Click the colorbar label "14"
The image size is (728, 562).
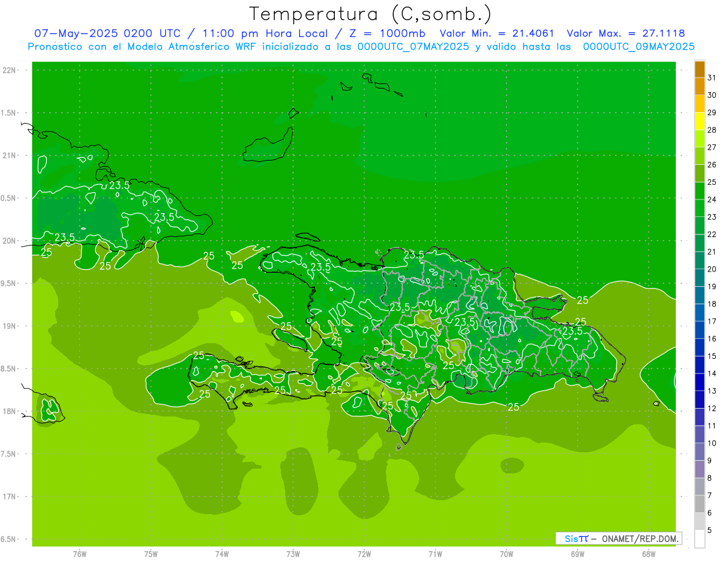coord(712,374)
